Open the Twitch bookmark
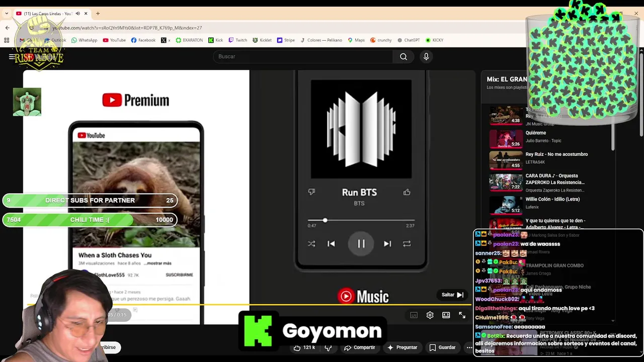Viewport: 644px width, 362px height. 238,40
